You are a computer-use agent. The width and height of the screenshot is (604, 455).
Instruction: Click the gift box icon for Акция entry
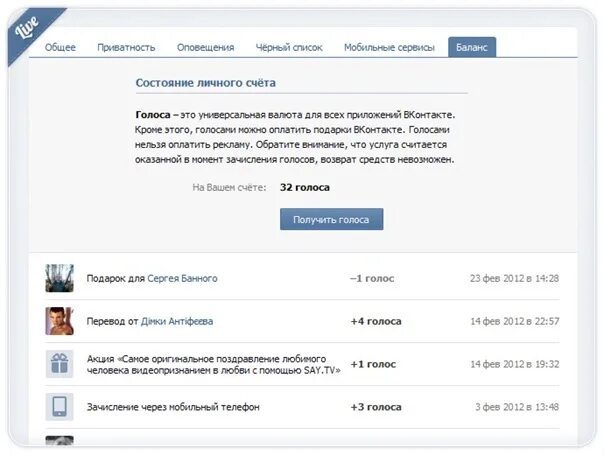59,364
